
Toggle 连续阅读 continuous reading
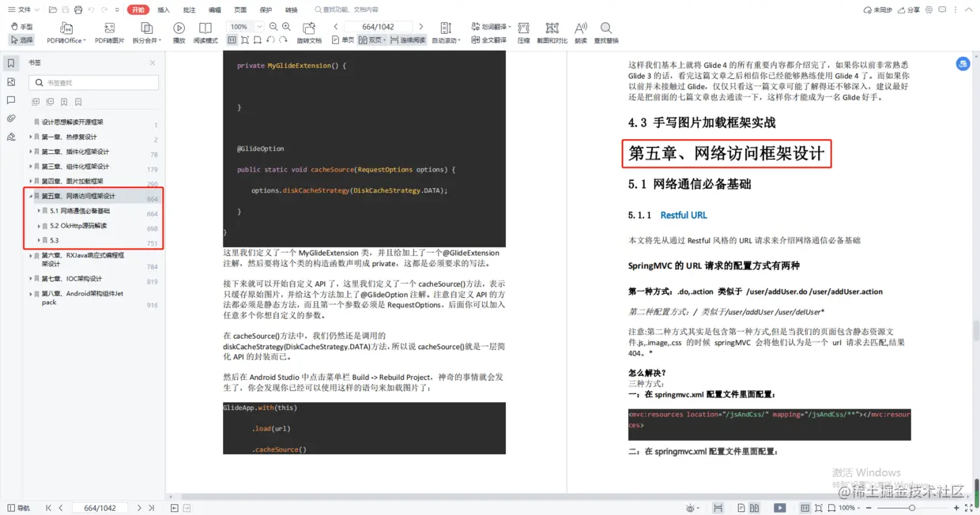point(407,39)
